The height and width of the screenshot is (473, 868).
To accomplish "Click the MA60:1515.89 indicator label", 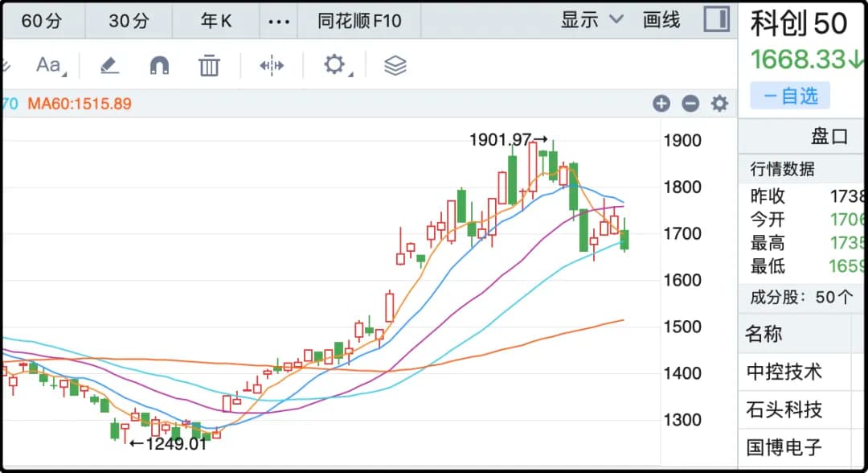I will 80,104.
